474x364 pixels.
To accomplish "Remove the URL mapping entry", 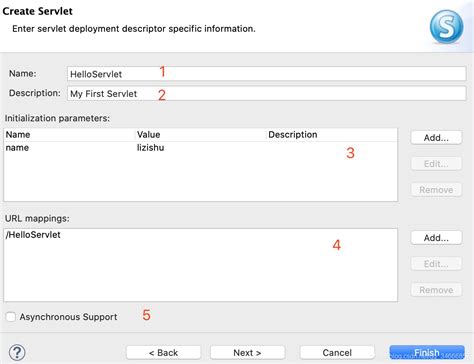I will pyautogui.click(x=436, y=290).
